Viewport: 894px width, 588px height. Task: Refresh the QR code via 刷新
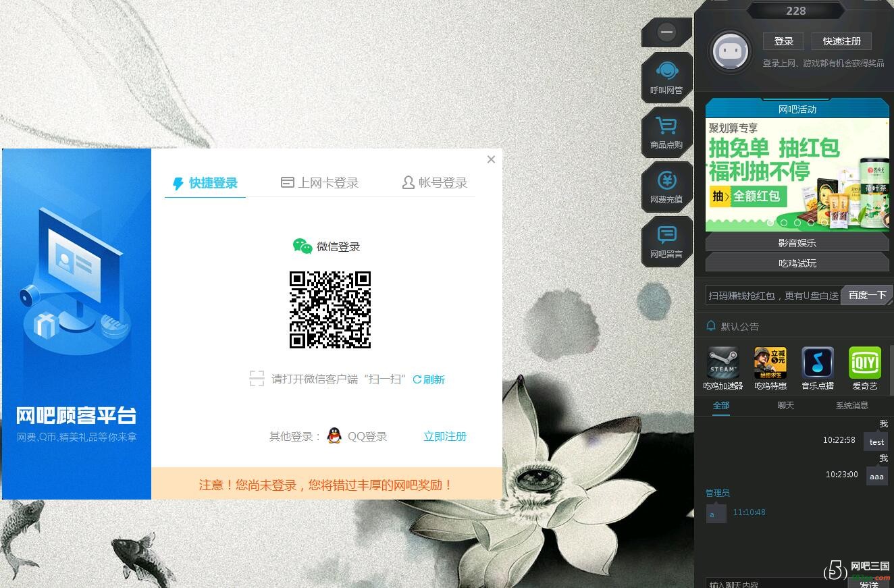[429, 379]
